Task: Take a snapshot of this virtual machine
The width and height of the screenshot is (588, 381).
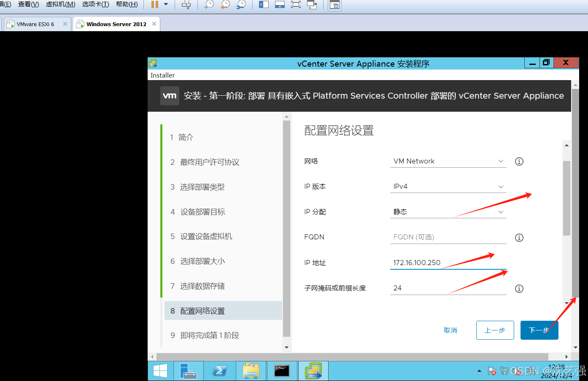Action: [209, 5]
